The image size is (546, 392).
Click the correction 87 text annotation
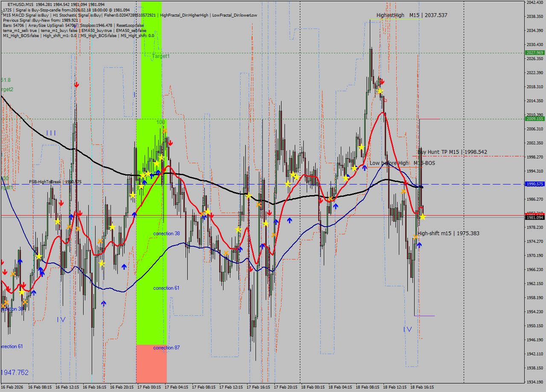pos(166,348)
